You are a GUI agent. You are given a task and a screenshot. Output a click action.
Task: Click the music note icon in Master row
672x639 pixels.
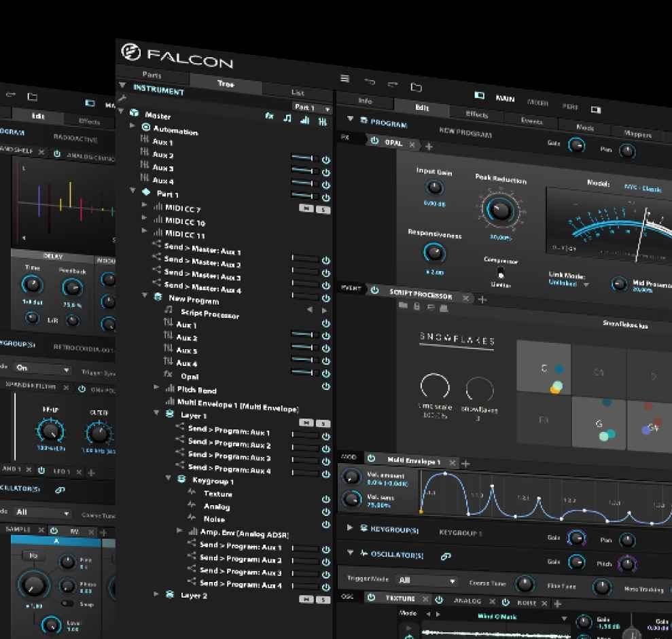point(287,118)
